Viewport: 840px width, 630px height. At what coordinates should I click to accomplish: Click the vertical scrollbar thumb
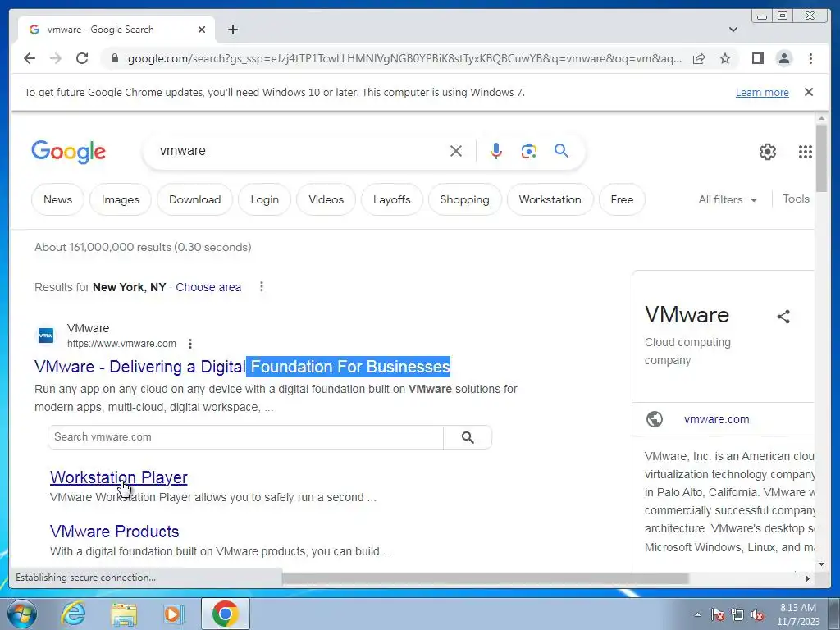(x=821, y=158)
